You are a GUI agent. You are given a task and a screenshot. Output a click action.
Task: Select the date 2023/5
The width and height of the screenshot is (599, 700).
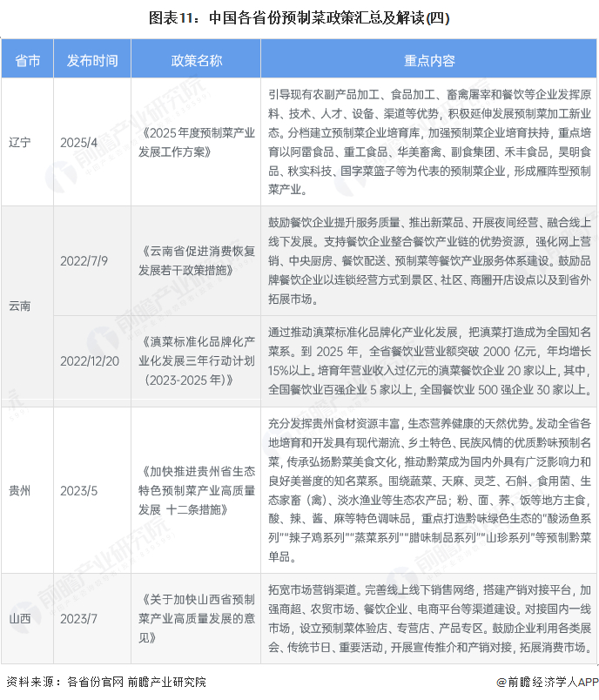point(78,491)
